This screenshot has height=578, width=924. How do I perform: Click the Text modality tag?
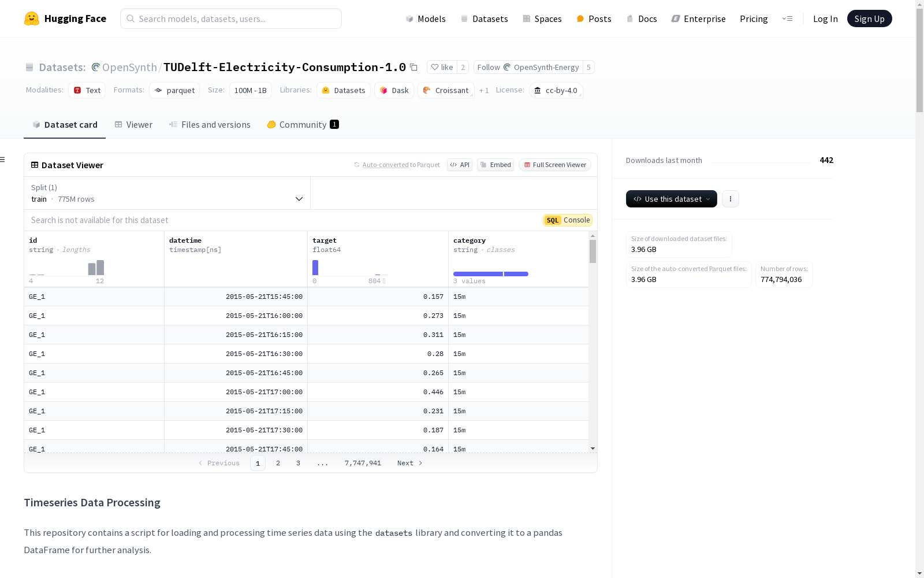(x=87, y=90)
